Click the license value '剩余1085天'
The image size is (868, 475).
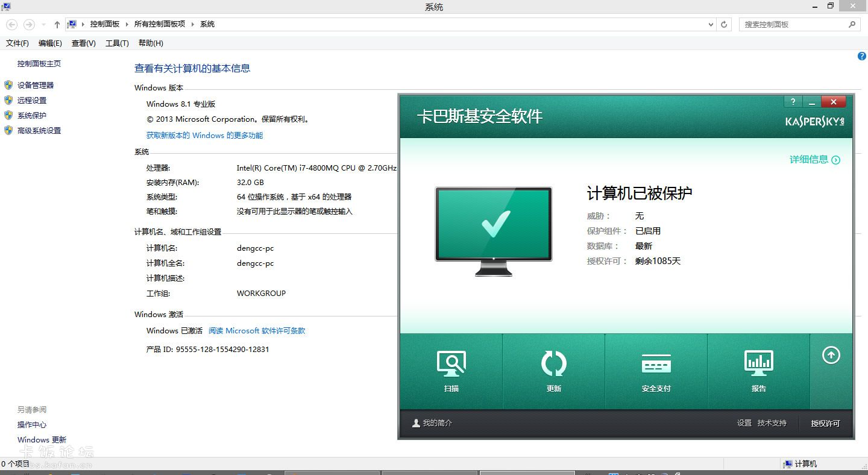click(x=658, y=262)
